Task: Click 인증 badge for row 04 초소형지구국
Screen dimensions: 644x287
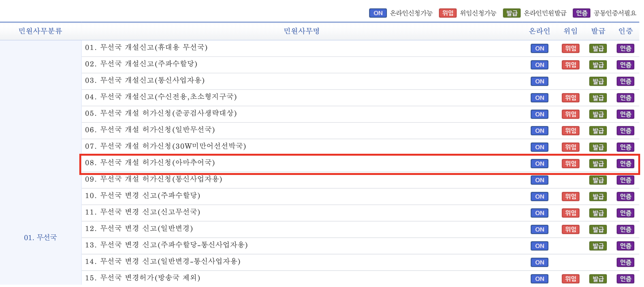Action: (x=625, y=98)
